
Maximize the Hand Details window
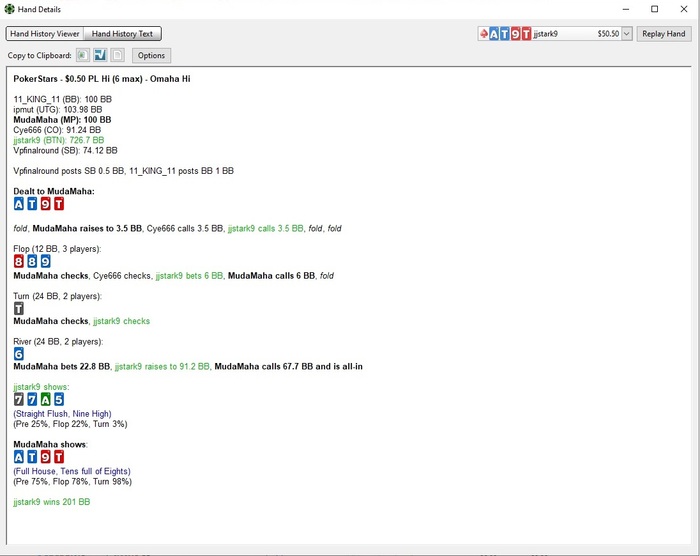654,9
